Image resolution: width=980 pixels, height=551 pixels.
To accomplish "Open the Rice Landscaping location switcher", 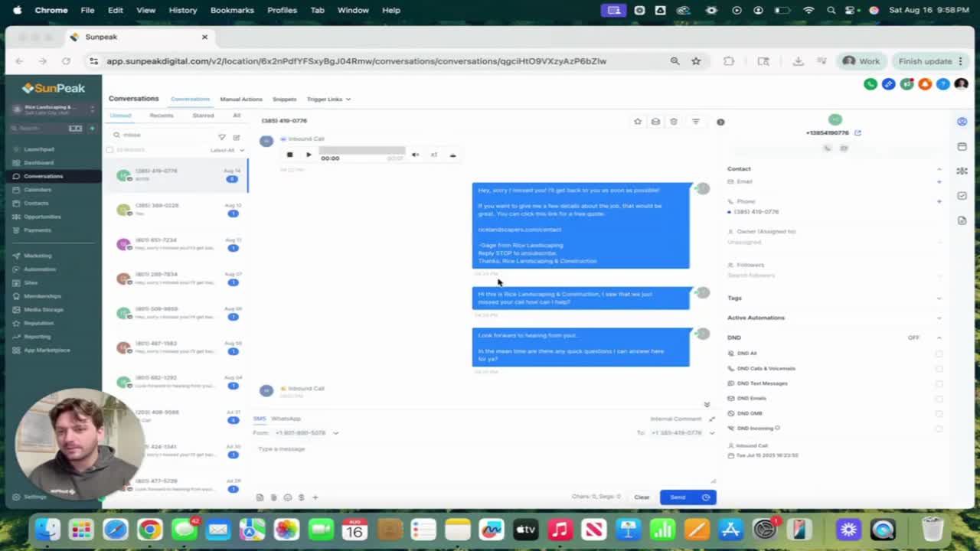I will (x=53, y=109).
